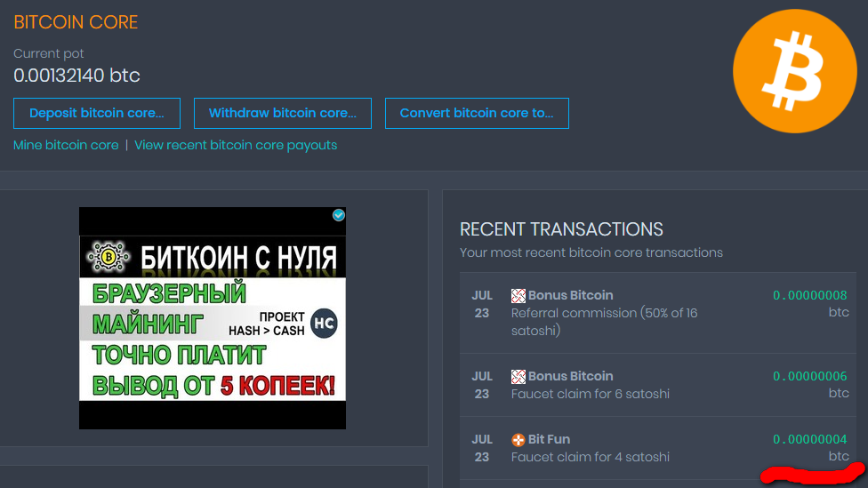Click the blue AdChoices icon on the ad
Image resolution: width=868 pixels, height=488 pixels.
coord(338,215)
